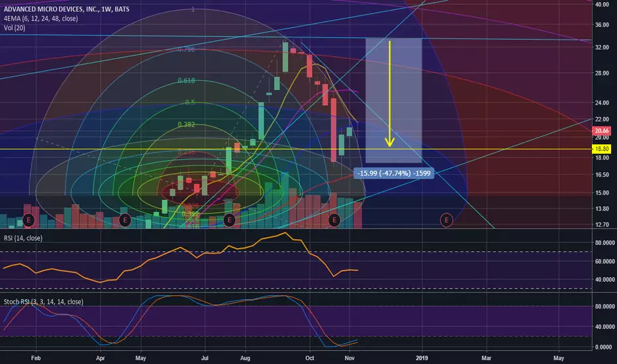
Task: Click the Stoch RSI (3, 3, 14, 14, close) label
Action: [43, 302]
